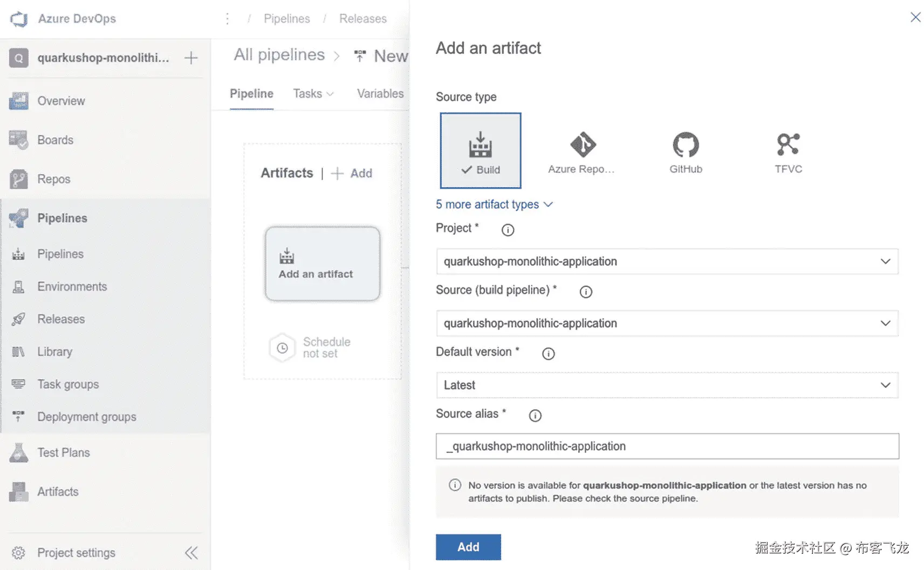Show Default version info tooltip
This screenshot has width=924, height=570.
click(x=548, y=354)
